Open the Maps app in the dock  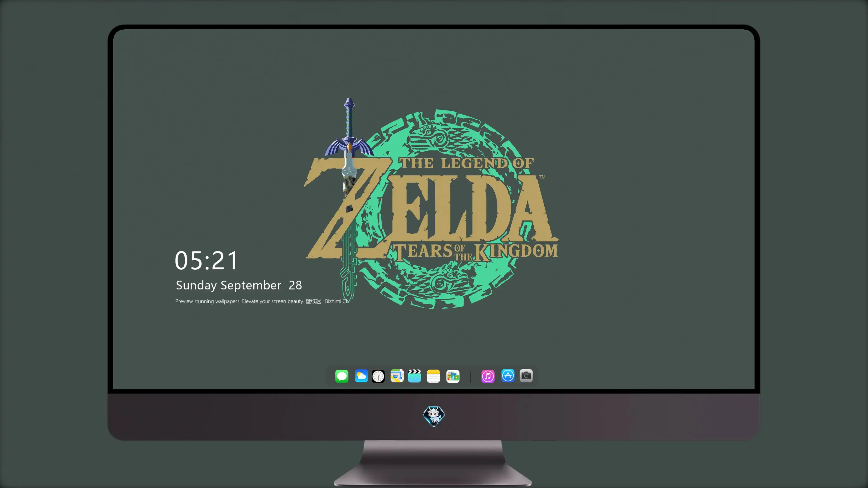click(x=397, y=376)
